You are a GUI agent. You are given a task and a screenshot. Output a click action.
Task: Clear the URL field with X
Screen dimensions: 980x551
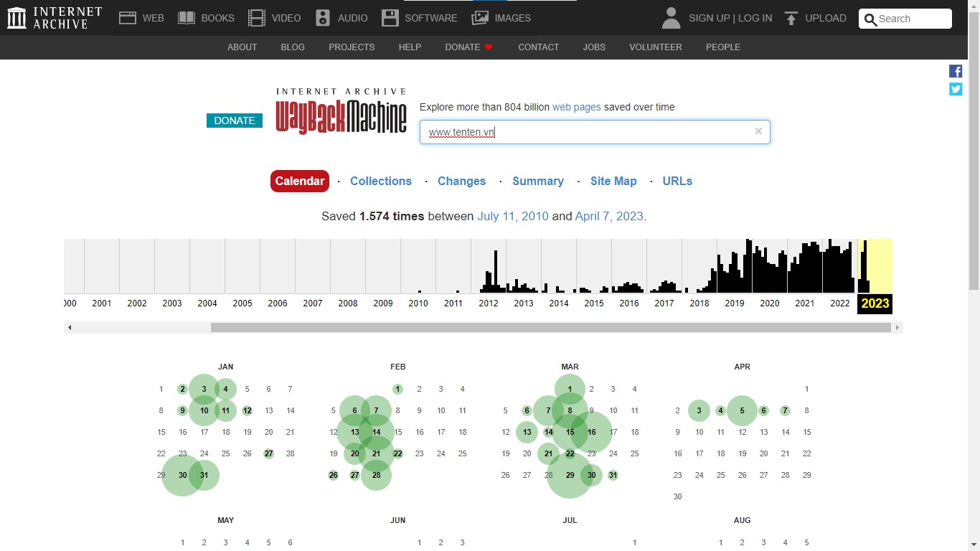click(758, 131)
